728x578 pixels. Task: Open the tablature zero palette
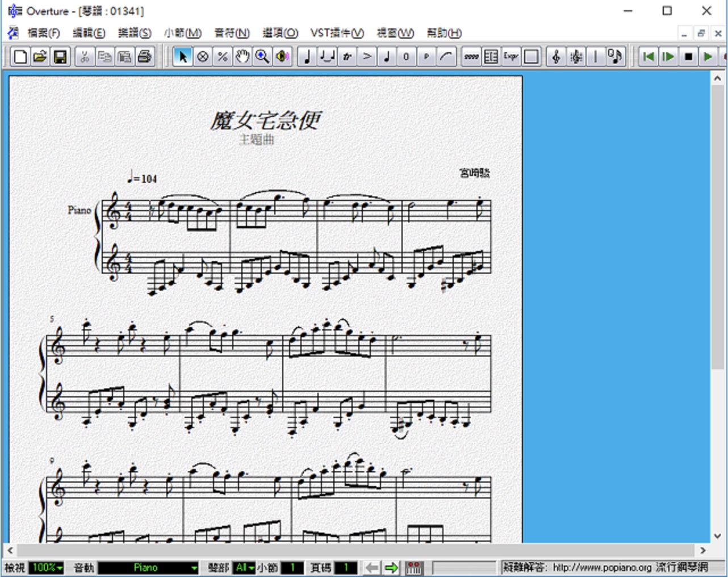click(407, 57)
